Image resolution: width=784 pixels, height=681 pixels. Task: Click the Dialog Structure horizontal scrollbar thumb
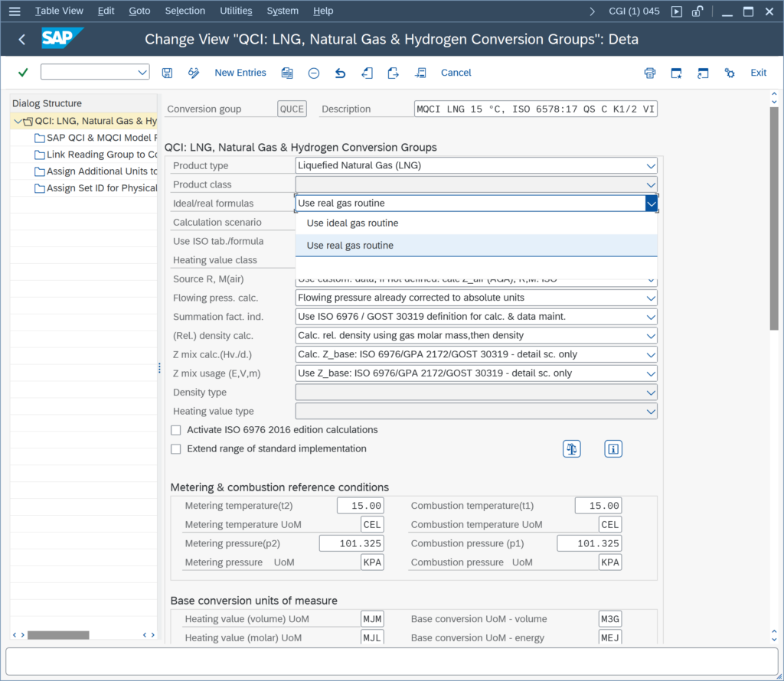(58, 635)
